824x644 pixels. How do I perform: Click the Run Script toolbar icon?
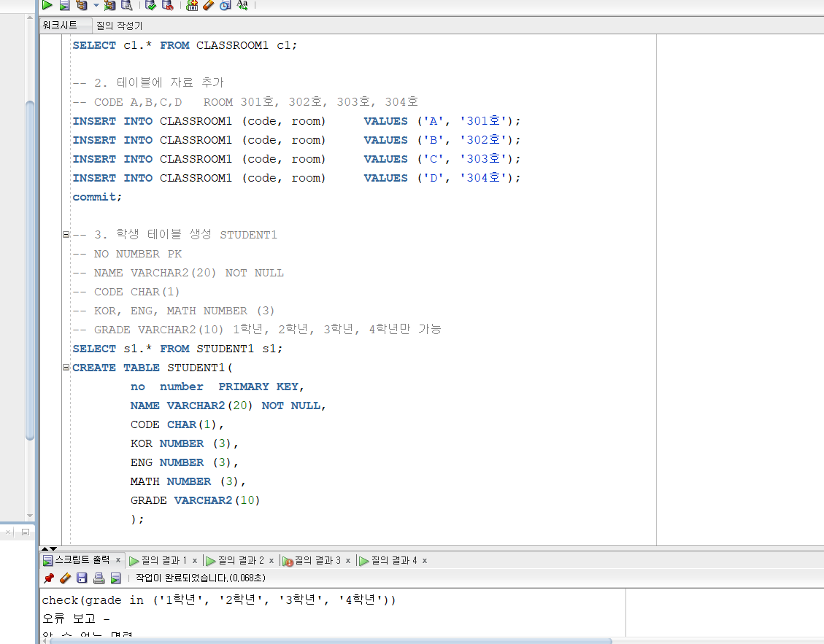64,5
